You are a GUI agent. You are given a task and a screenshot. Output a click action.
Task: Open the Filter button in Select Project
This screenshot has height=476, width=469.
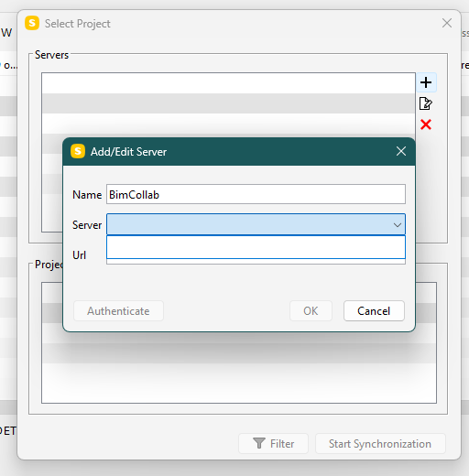(273, 444)
